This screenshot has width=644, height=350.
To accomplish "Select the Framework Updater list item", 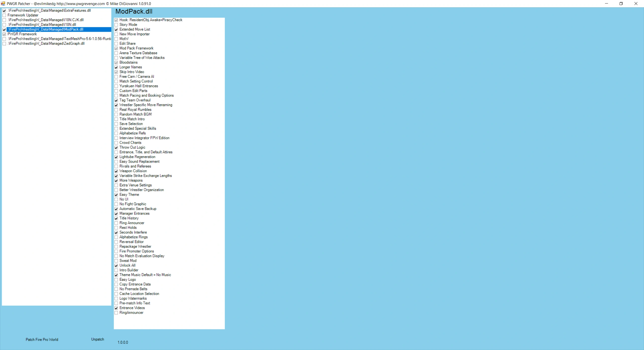I will click(23, 15).
